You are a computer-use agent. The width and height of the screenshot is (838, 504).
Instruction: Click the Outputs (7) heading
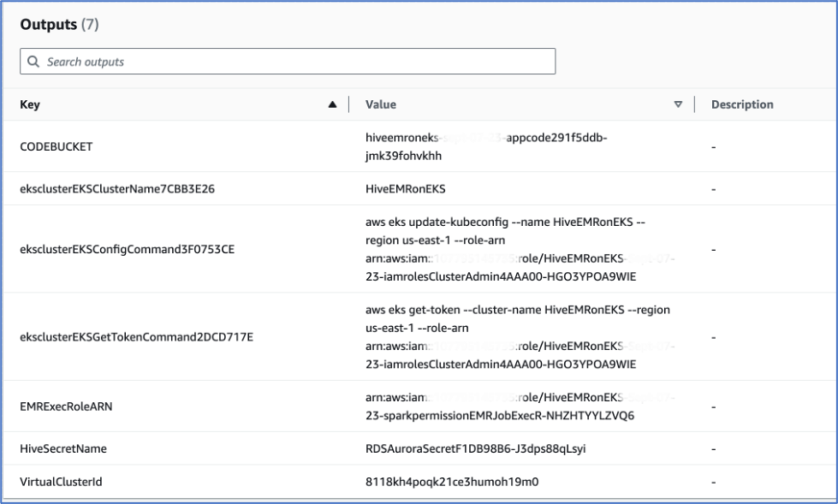pos(59,25)
